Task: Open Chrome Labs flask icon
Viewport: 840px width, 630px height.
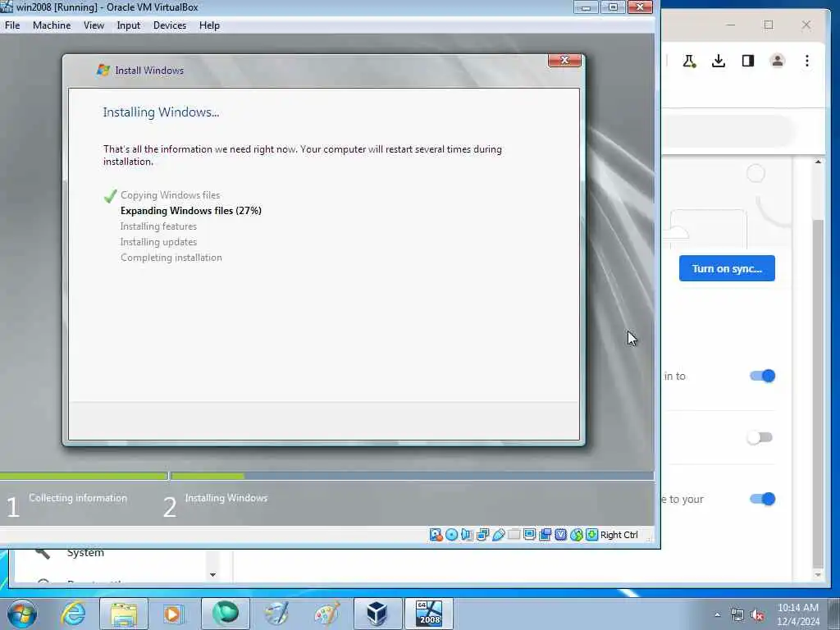Action: 689,61
